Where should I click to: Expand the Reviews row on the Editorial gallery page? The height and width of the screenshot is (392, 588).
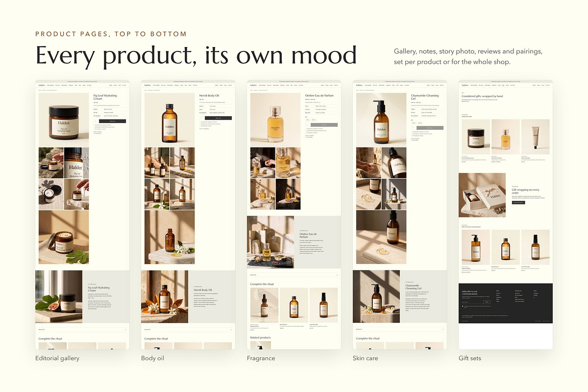pyautogui.click(x=82, y=329)
